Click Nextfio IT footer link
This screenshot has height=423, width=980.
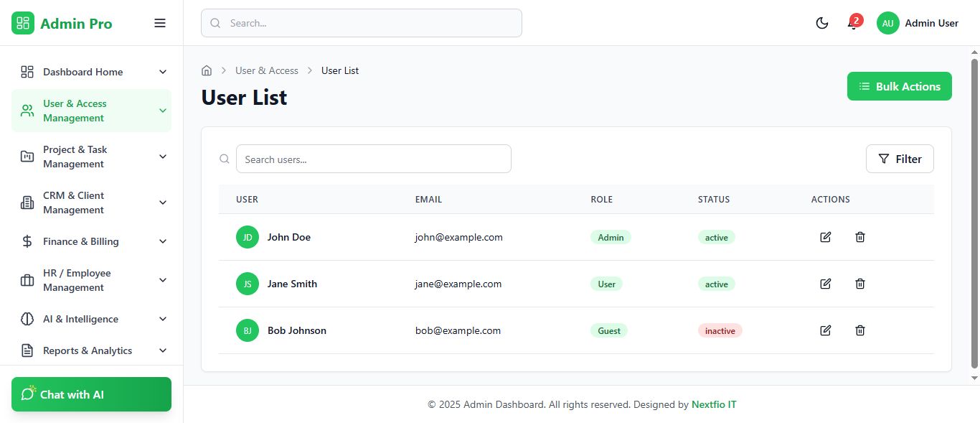click(714, 404)
